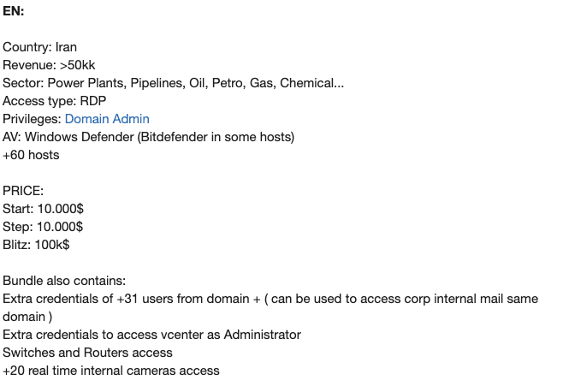
Task: Click the AV: Windows Defender line
Action: coord(148,137)
